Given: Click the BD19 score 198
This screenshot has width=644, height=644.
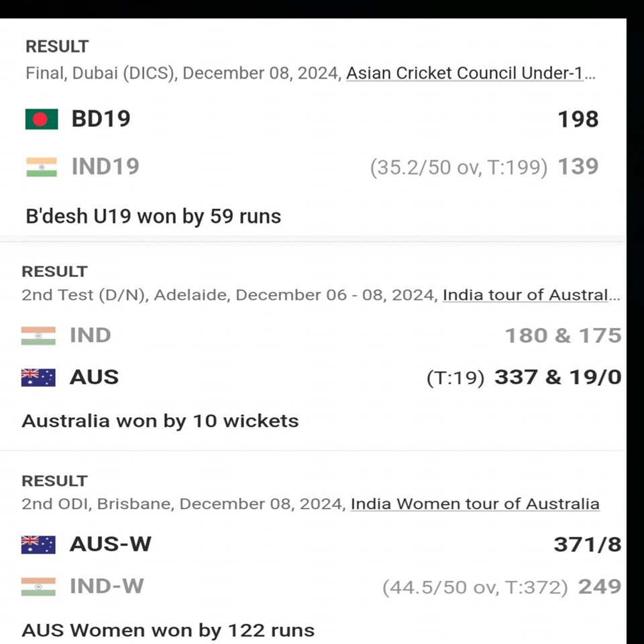Looking at the screenshot, I should tap(578, 119).
